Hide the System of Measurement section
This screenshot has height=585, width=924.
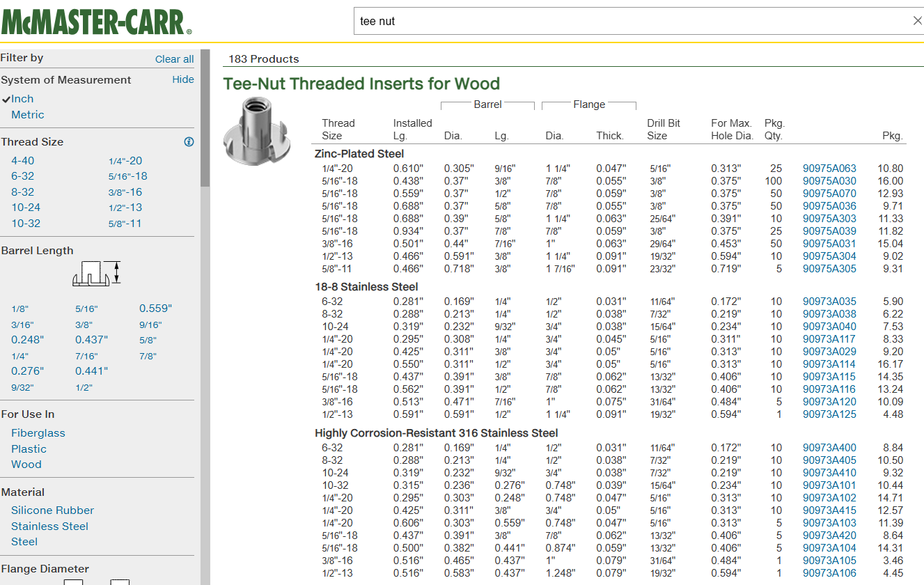[183, 79]
